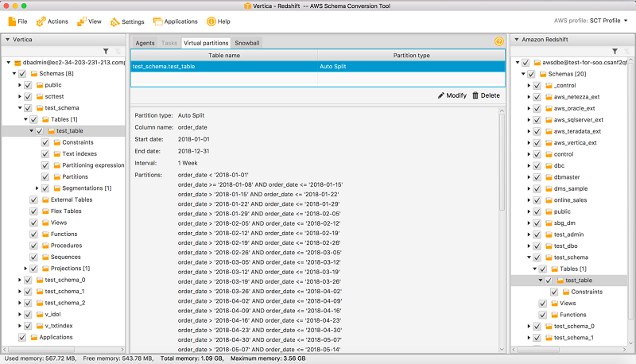Switch to the Snowball tab
The image size is (636, 364).
click(247, 43)
